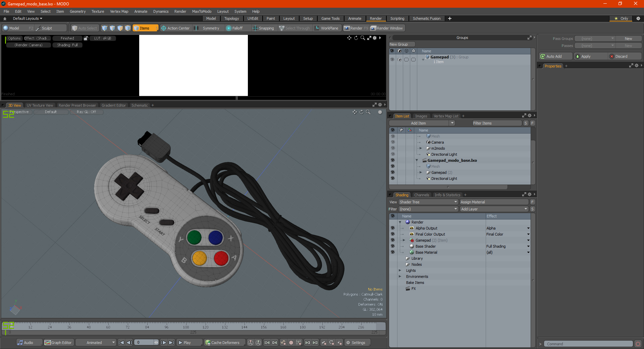Add a new layout tab with plus
This screenshot has width=644, height=349.
coord(450,18)
